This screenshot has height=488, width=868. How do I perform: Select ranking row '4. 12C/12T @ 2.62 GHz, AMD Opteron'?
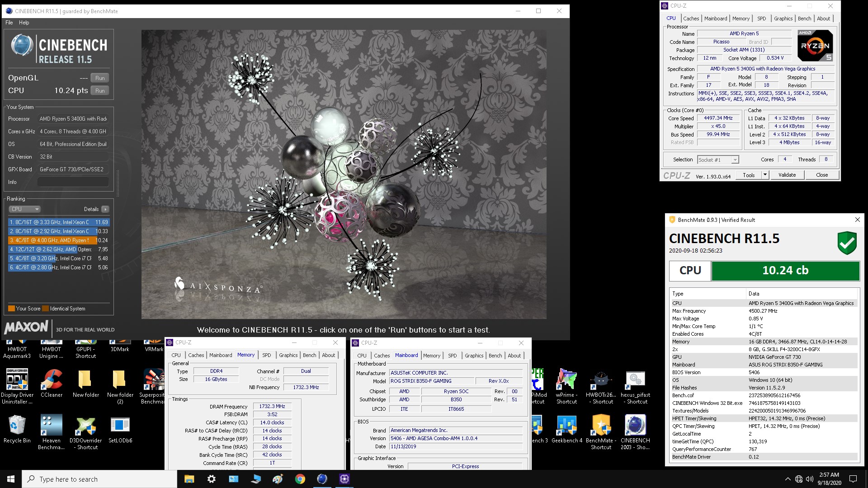tap(59, 249)
